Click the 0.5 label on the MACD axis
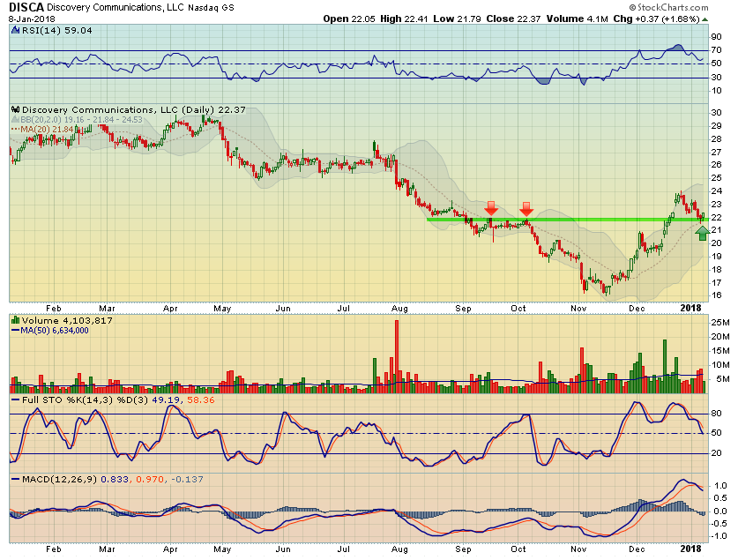Viewport: 738px width, 560px height. (x=720, y=498)
